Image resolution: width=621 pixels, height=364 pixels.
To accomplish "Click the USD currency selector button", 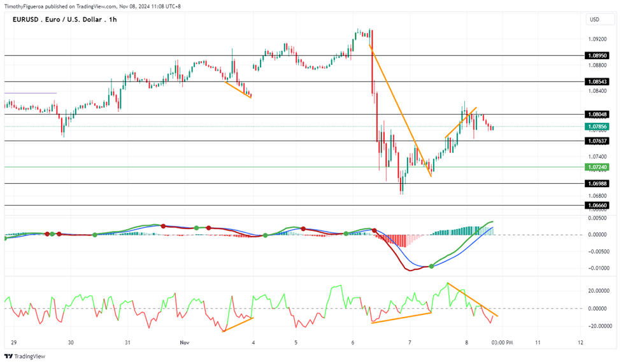I will tap(600, 19).
